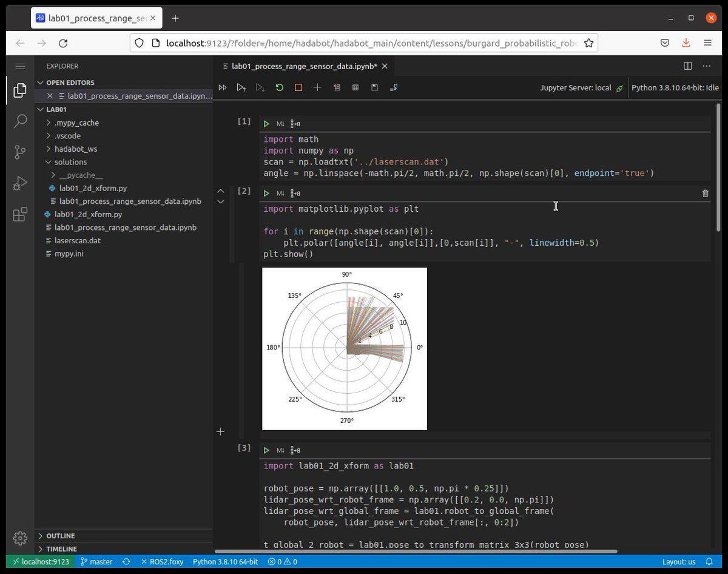The height and width of the screenshot is (574, 728).
Task: Run cell [2] with its play button
Action: pyautogui.click(x=266, y=194)
